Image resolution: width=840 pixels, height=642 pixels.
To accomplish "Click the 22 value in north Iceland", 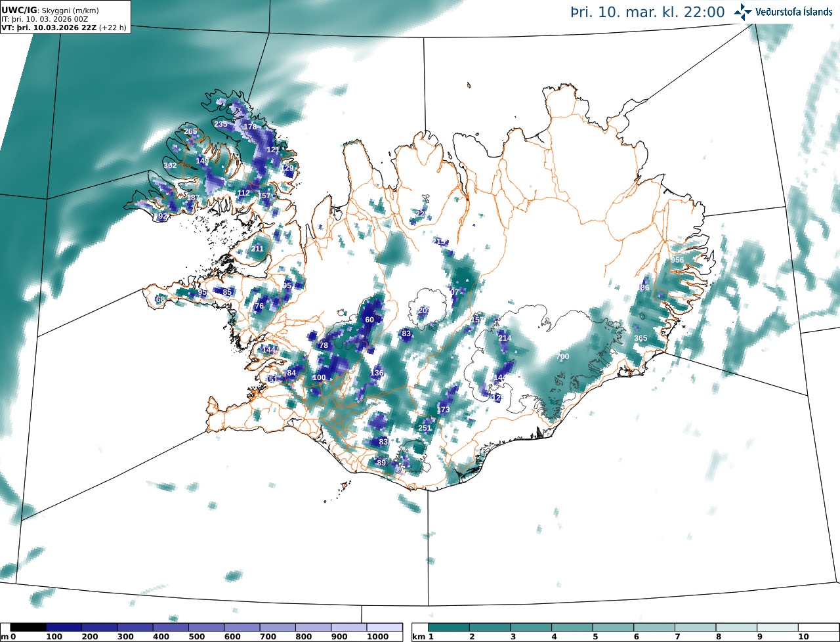I will point(420,214).
